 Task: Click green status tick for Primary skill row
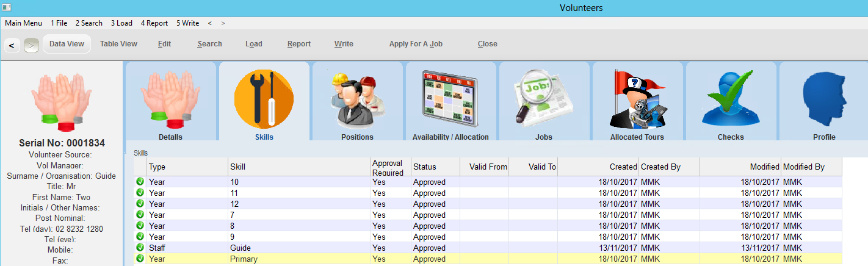click(x=140, y=259)
